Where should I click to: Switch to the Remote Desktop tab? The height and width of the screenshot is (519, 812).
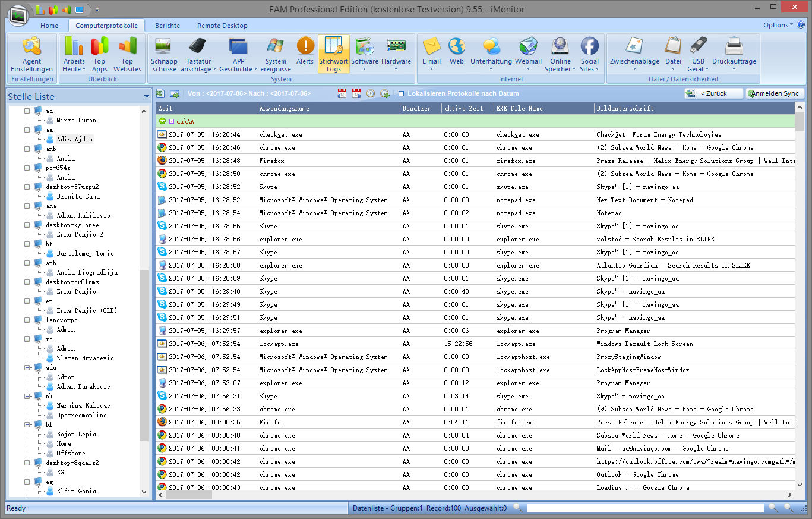[x=222, y=26]
